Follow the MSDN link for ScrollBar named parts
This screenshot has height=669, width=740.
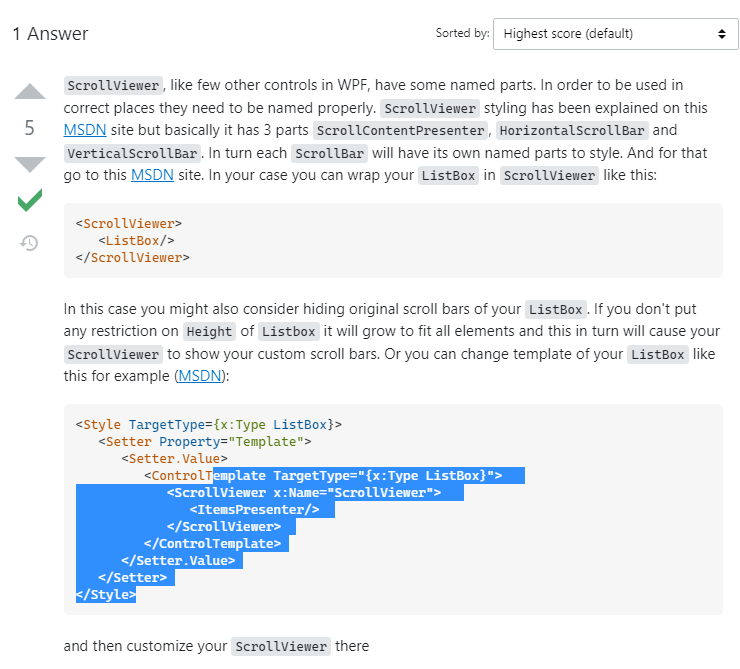(x=152, y=175)
